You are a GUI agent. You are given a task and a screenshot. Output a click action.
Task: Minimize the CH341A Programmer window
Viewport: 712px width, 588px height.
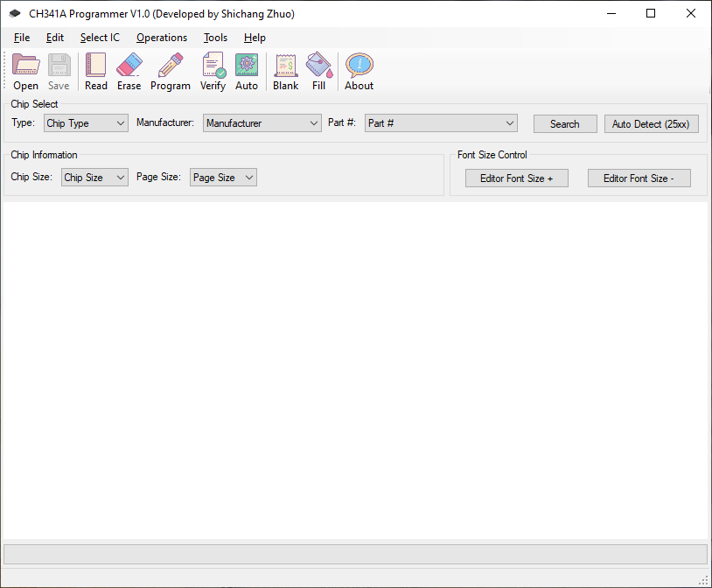pyautogui.click(x=611, y=14)
